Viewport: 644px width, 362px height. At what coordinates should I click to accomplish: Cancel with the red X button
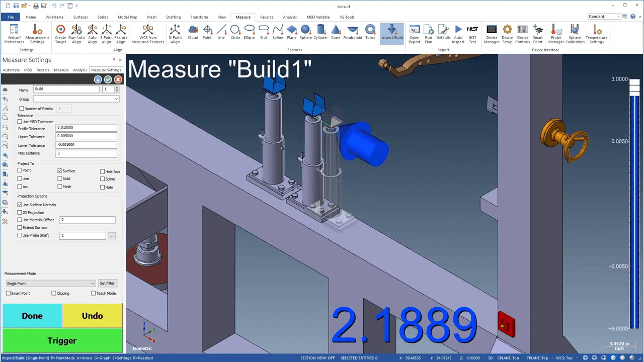coord(118,79)
